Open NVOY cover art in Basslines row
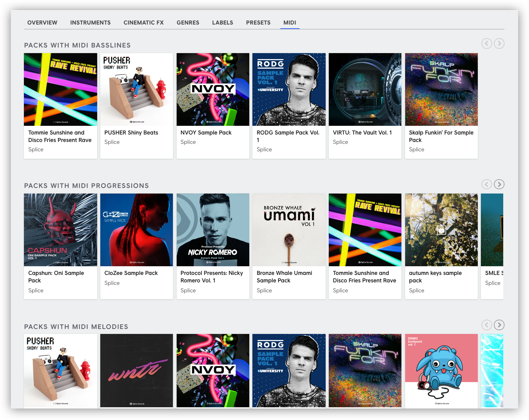 tap(213, 89)
